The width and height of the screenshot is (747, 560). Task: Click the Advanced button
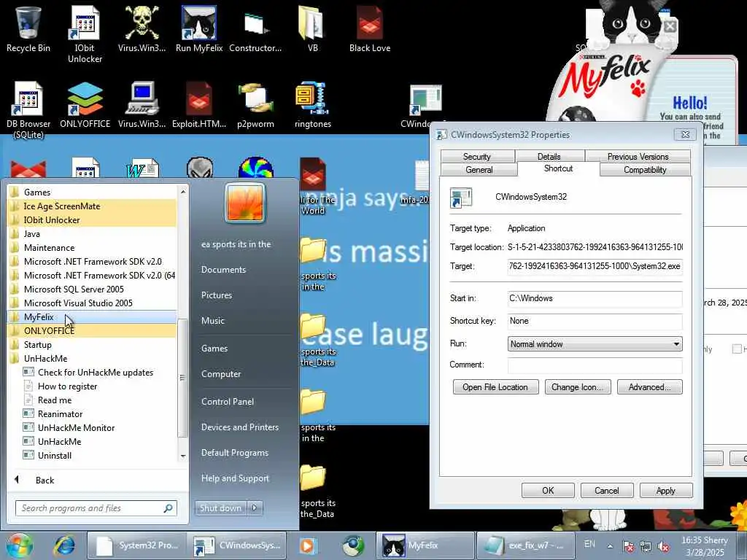[x=649, y=387]
